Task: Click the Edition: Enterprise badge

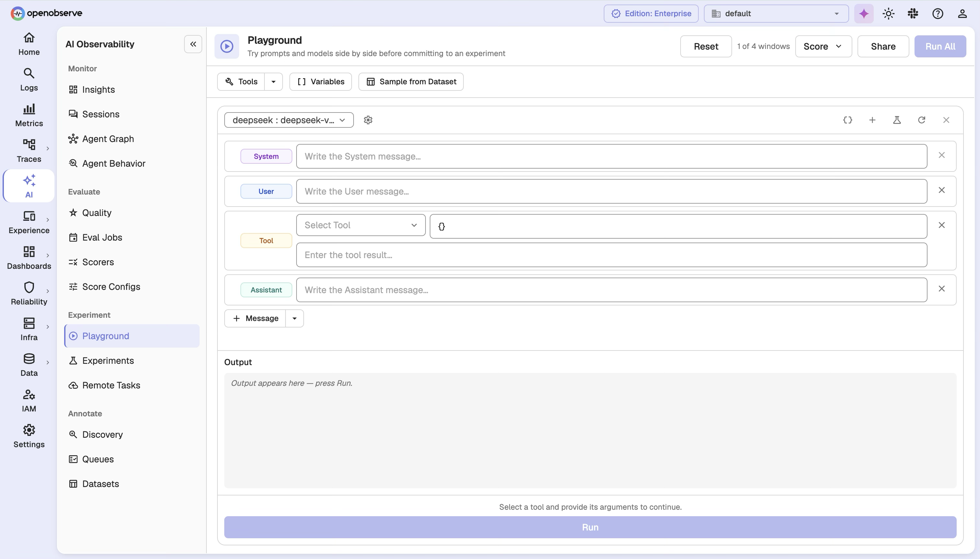Action: coord(651,14)
